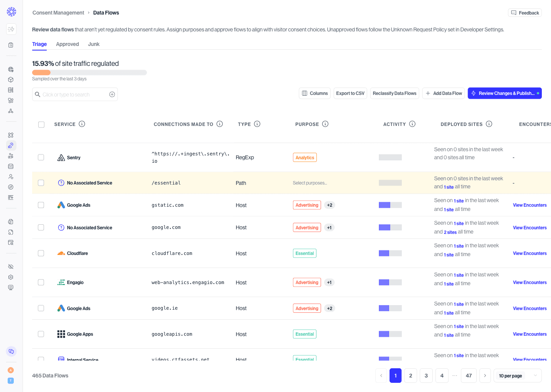551x392 pixels.
Task: Expand the +1 purposes badge for google.com
Action: point(329,227)
